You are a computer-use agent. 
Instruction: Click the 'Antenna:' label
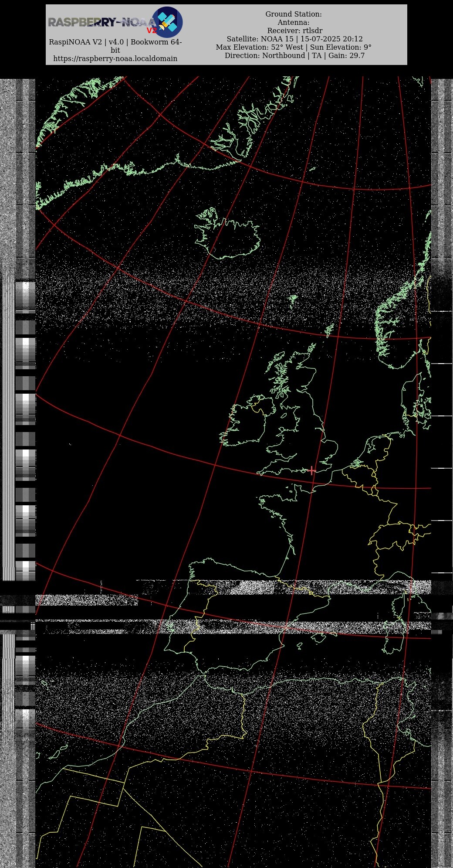pos(294,22)
